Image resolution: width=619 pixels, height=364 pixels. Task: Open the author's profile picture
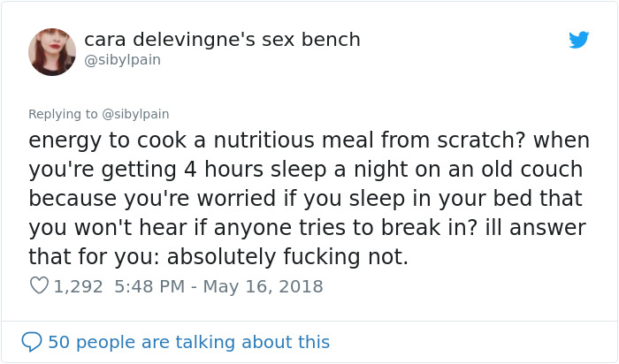coord(52,51)
